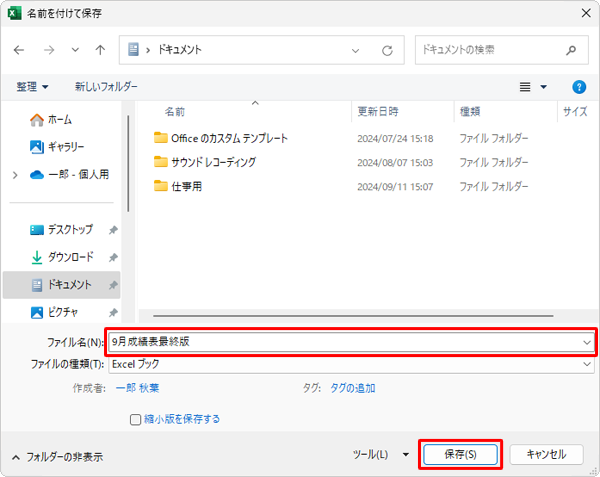Click the search magnifier icon
This screenshot has width=600, height=477.
point(571,50)
